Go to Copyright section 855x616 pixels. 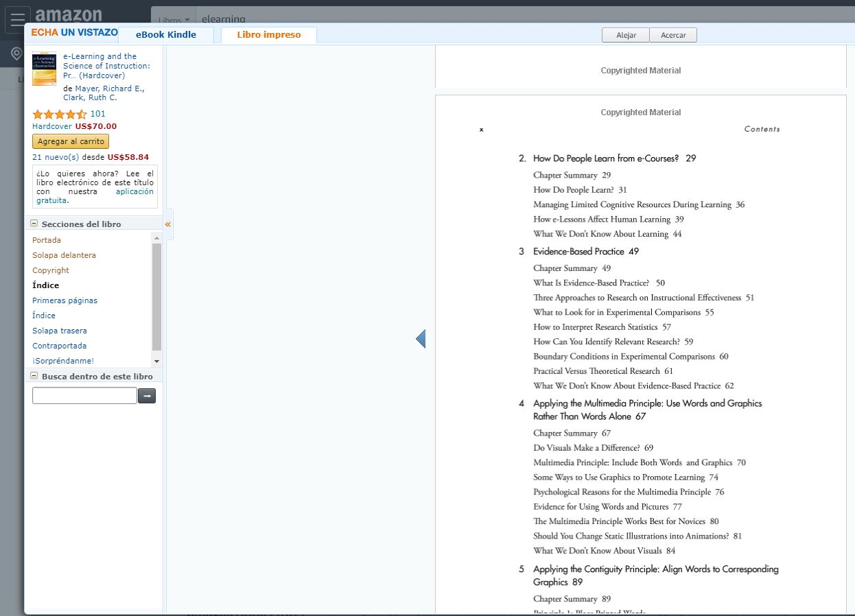tap(51, 270)
